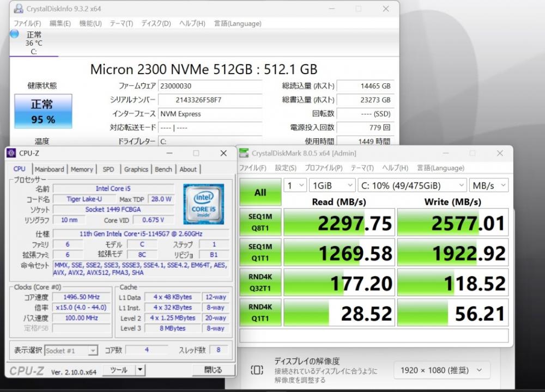This screenshot has width=545, height=392.
Task: Click the display resolution icon in Settings
Action: 257,370
